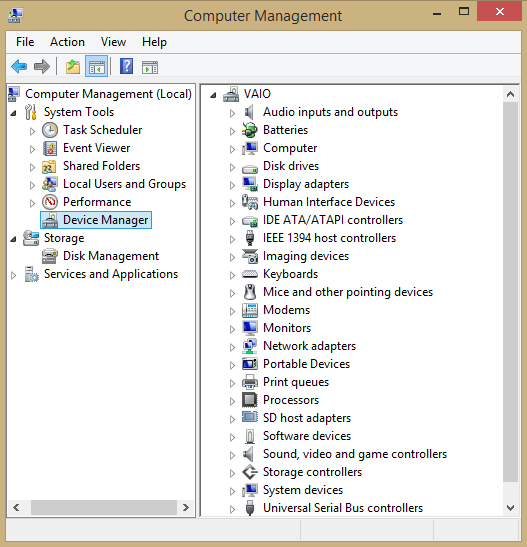Select Event Viewer in System Tools
The width and height of the screenshot is (527, 547).
pos(97,148)
